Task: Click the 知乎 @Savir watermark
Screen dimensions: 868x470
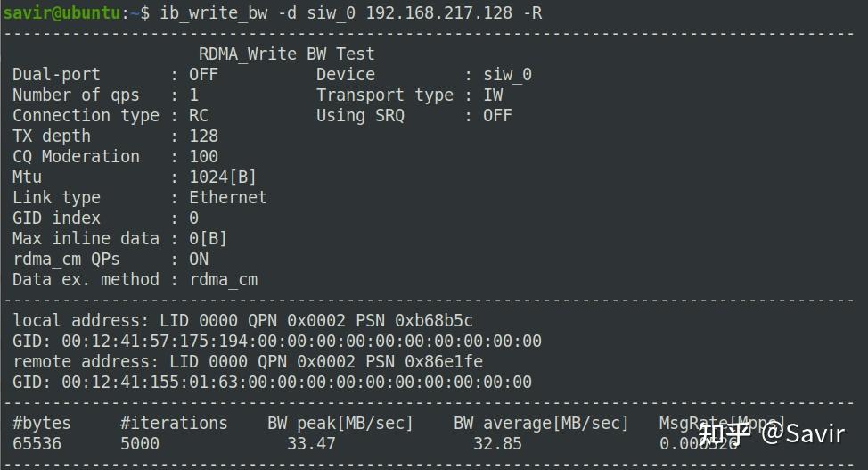Action: click(x=772, y=434)
